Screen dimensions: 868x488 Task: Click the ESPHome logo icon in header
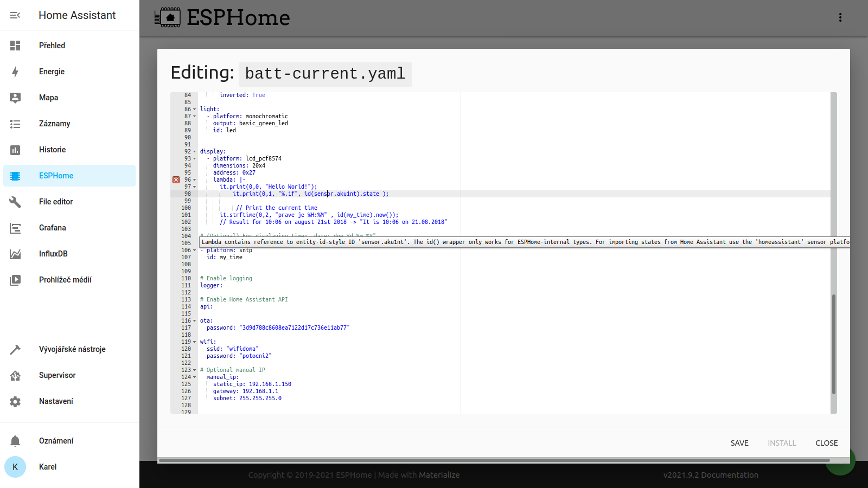[x=168, y=17]
